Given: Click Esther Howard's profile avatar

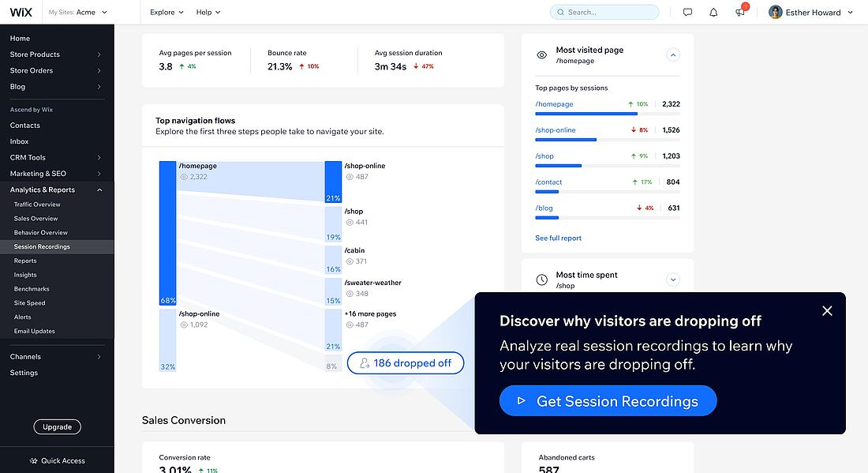Looking at the screenshot, I should tap(776, 12).
